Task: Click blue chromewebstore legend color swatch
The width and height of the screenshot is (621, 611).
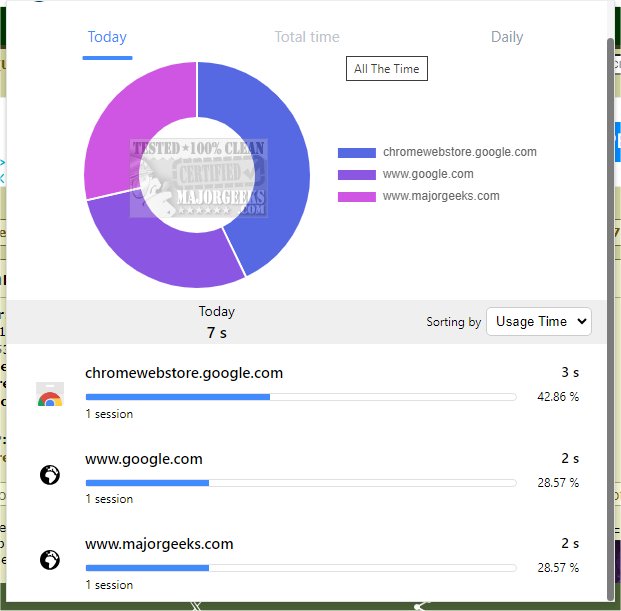Action: click(356, 153)
